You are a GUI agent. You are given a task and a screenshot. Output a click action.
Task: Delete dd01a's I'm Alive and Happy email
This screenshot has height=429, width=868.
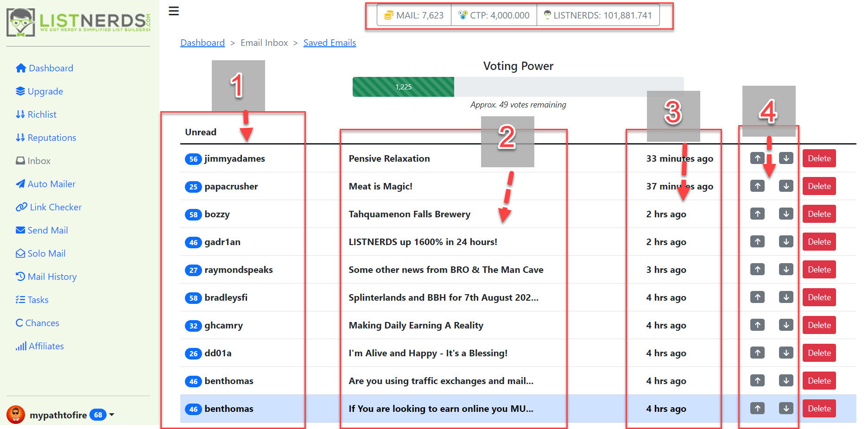(819, 353)
